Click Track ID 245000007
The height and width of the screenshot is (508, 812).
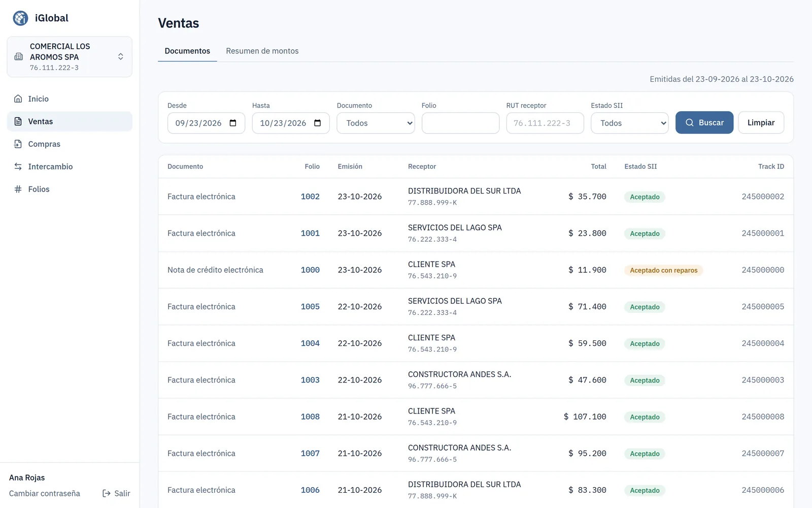point(763,453)
